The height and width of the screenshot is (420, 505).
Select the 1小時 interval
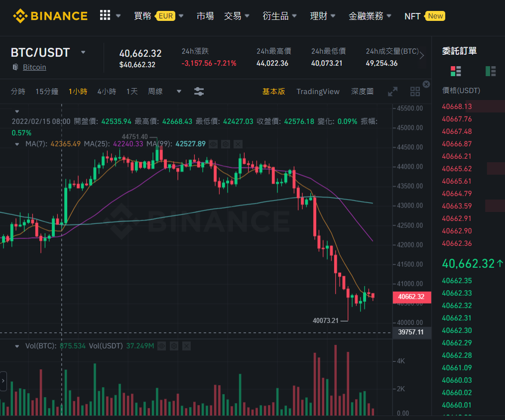coord(78,92)
